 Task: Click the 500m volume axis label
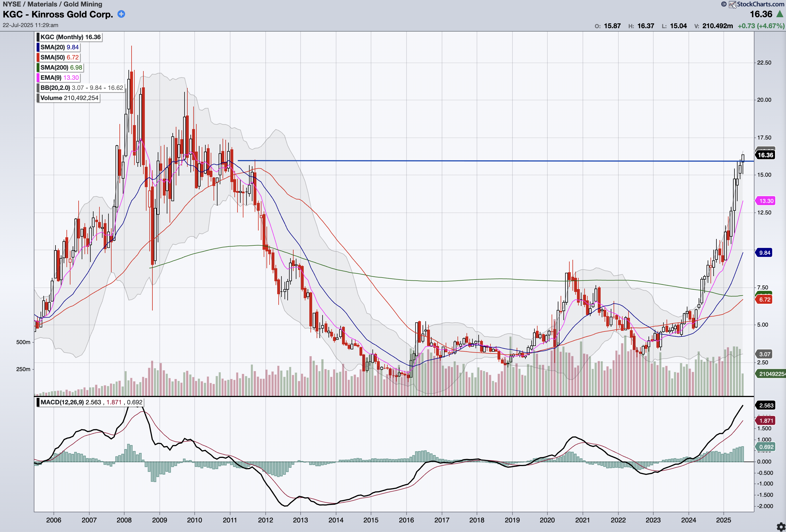23,342
